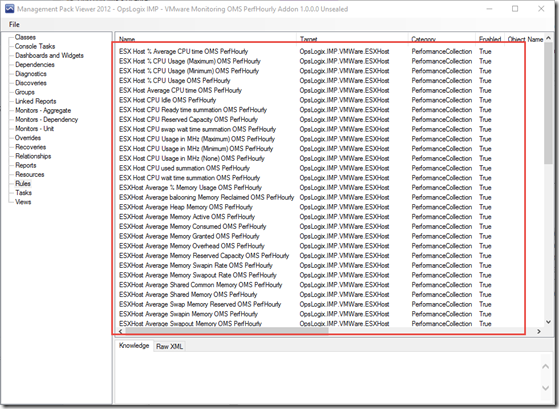The image size is (559, 409).
Task: Sort by the Target column header
Action: 352,39
